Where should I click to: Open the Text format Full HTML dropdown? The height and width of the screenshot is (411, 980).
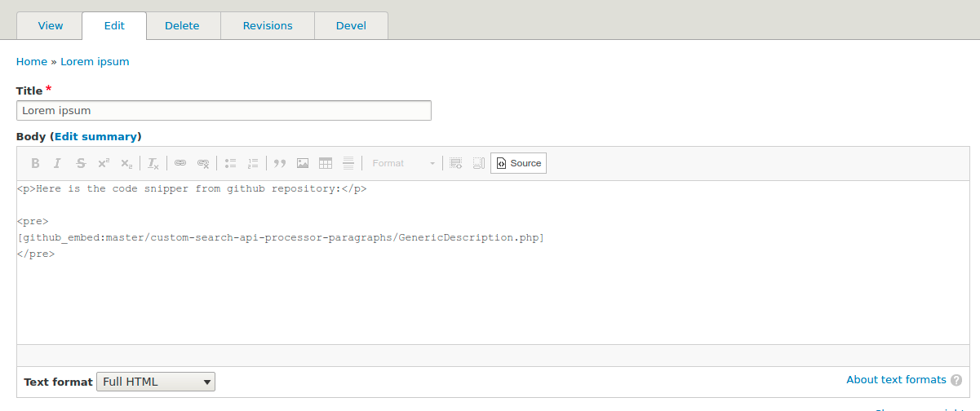coord(156,382)
